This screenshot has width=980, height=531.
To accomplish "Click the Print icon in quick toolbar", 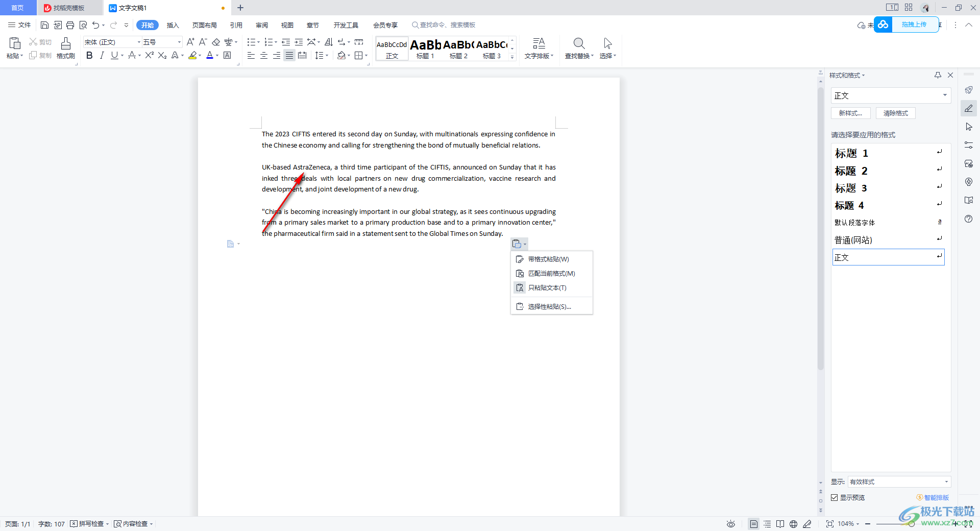I will (x=70, y=25).
